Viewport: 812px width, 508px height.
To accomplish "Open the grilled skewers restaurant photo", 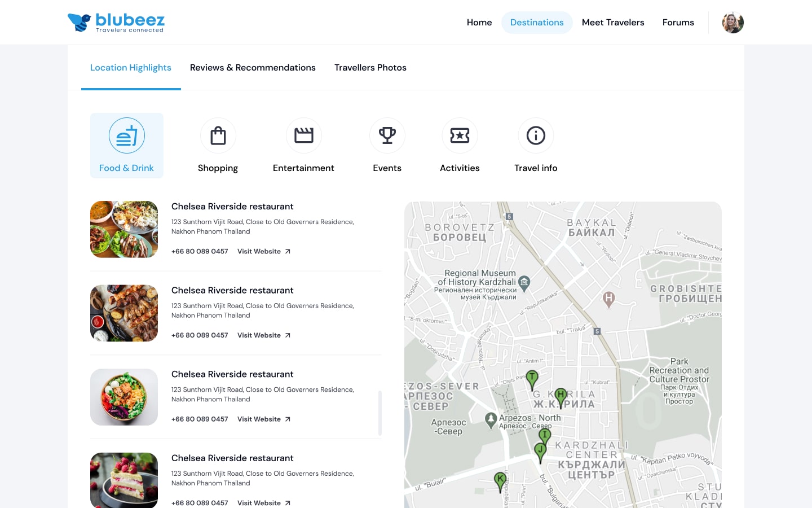I will coord(124,313).
